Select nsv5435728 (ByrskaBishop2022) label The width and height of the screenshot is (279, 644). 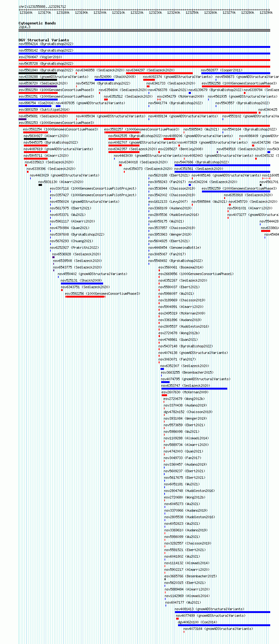click(46, 64)
